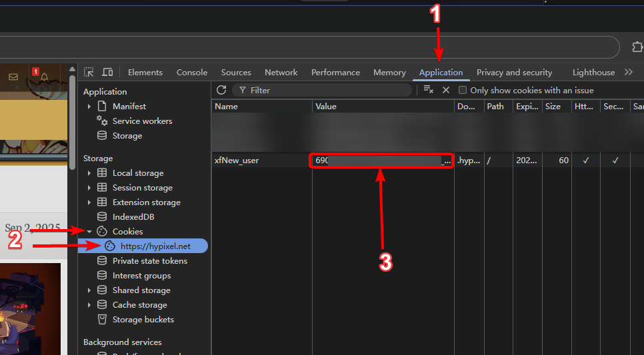Viewport: 644px width, 355px height.
Task: Focus the cookie Filter field
Action: [322, 91]
